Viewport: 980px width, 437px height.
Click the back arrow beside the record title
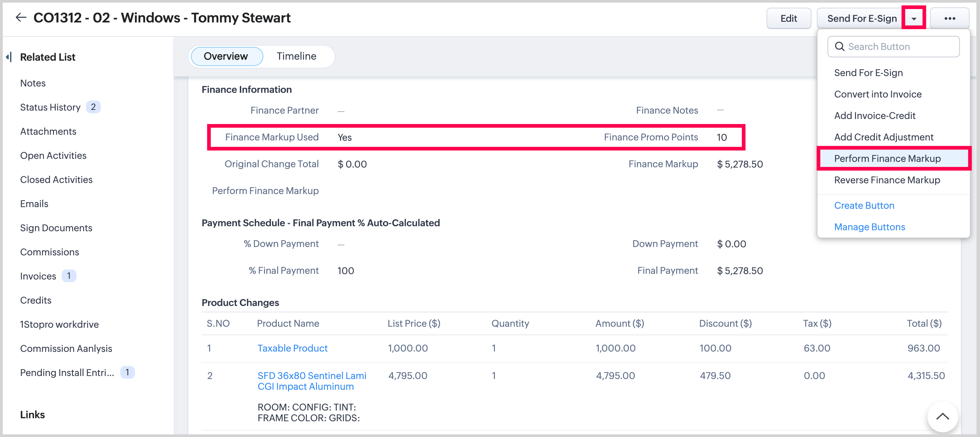point(21,17)
